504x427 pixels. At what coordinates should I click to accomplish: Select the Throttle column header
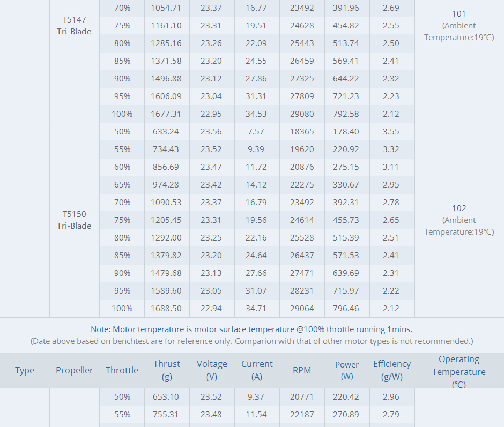(x=122, y=370)
